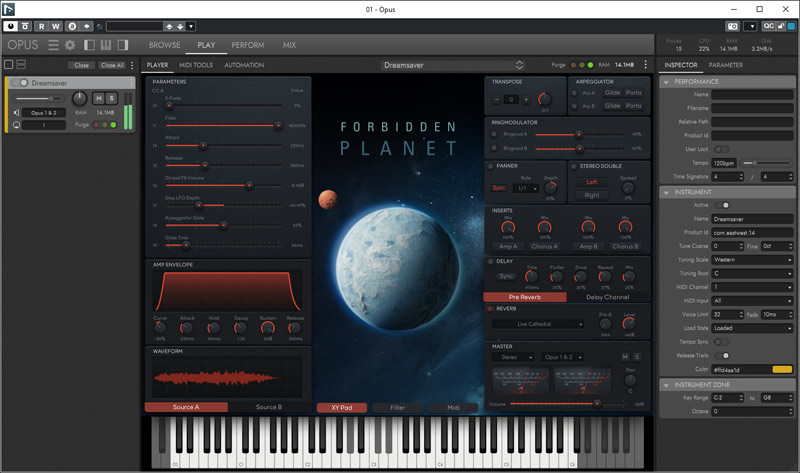Click the Close All button

pyautogui.click(x=111, y=65)
